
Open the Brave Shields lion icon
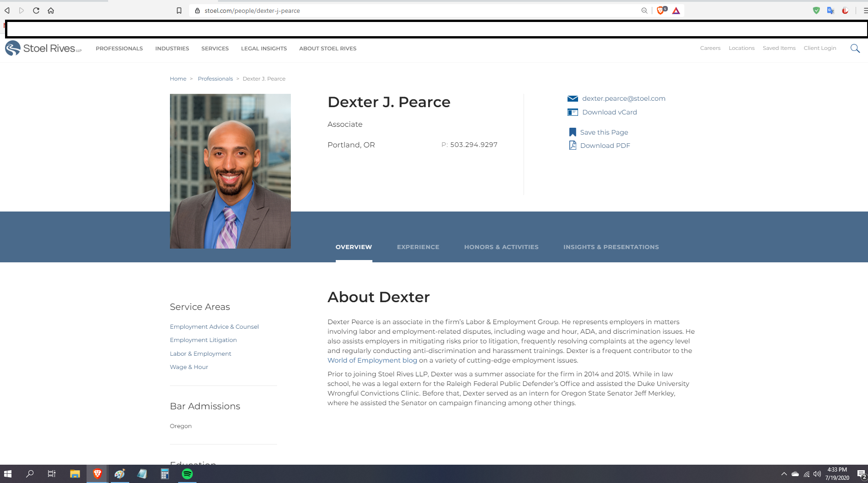click(661, 11)
